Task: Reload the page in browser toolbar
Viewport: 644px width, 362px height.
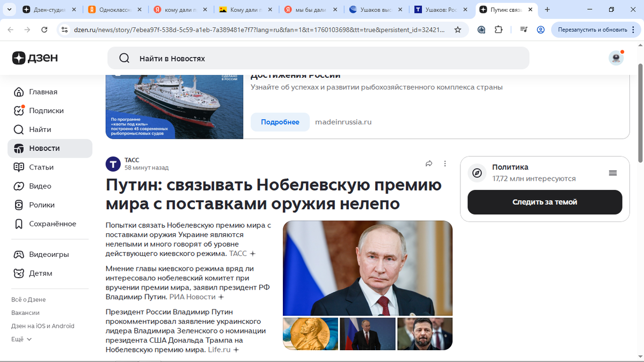Action: coord(45,29)
